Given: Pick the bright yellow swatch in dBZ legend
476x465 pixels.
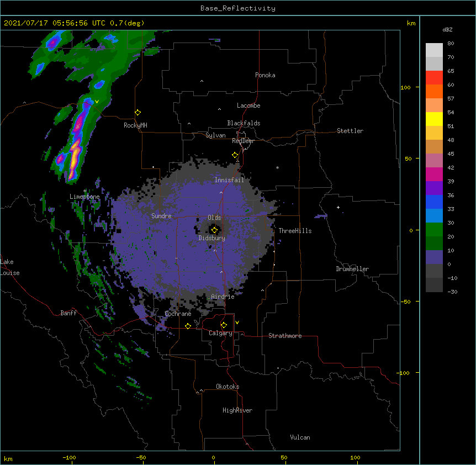Looking at the screenshot, I should 434,119.
